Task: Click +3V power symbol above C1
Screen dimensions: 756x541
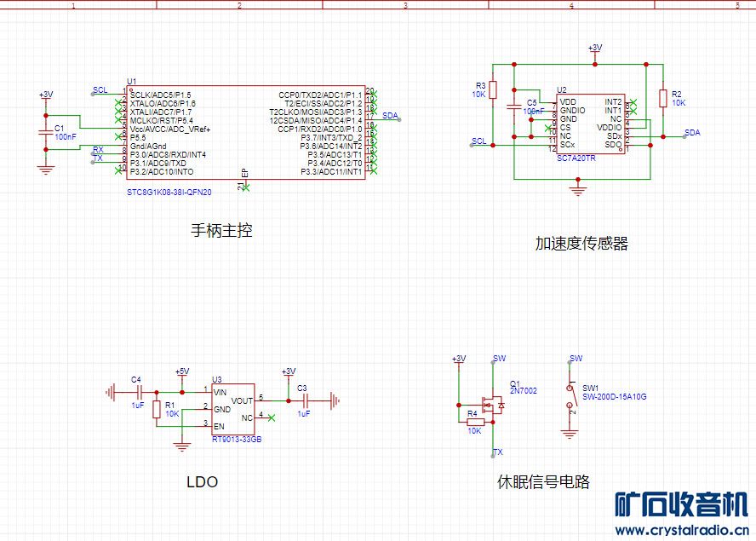Action: [46, 95]
